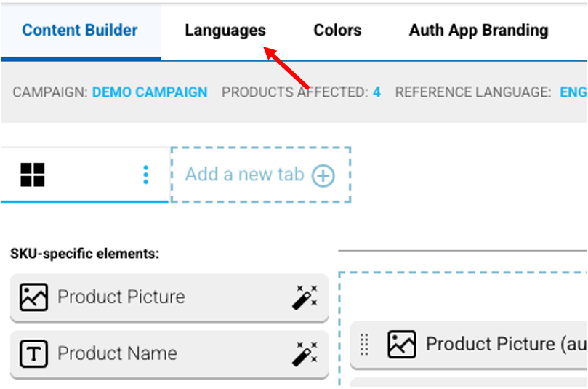Select the Product Name SKU element label
Screen dimensions: 588x389
(117, 353)
